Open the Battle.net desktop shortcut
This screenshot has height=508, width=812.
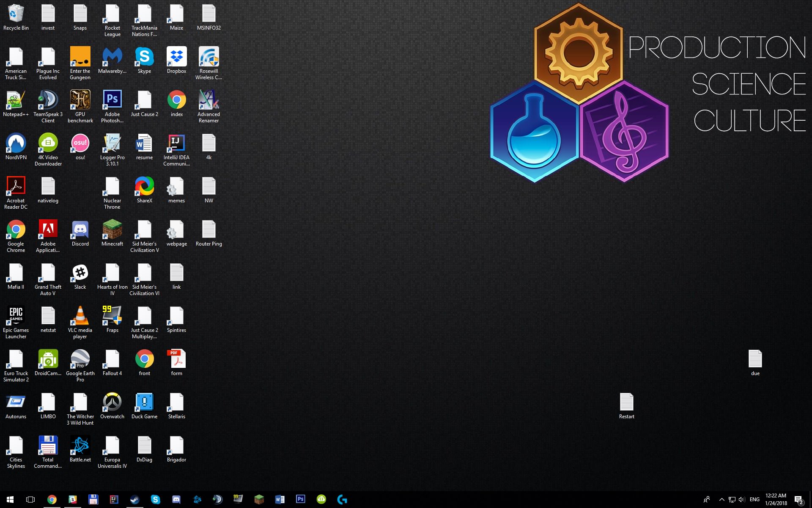click(x=80, y=445)
